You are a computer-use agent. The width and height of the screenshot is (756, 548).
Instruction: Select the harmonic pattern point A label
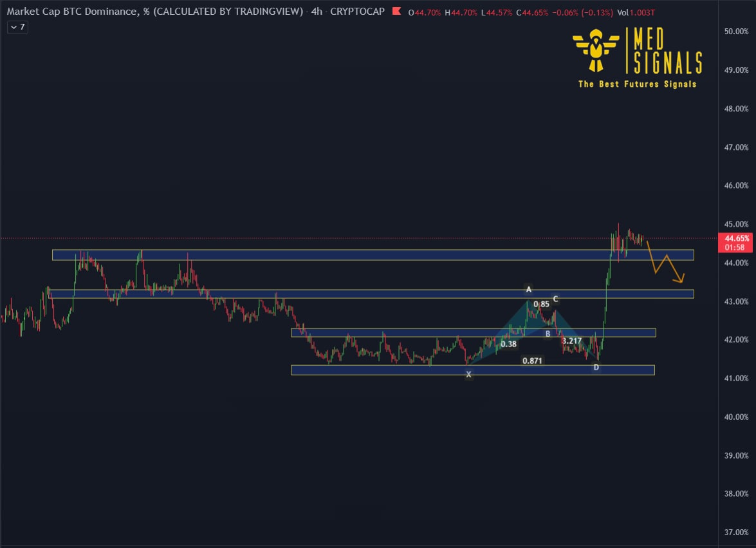(x=528, y=289)
